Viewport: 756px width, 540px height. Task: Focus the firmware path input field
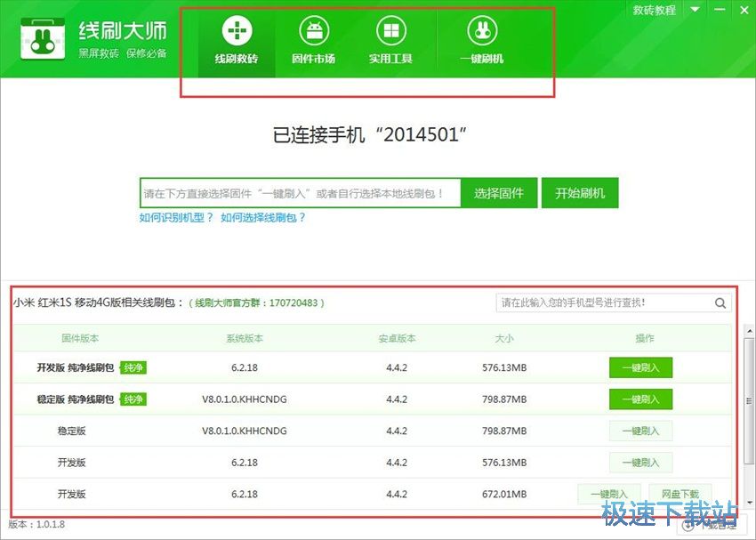pos(301,193)
